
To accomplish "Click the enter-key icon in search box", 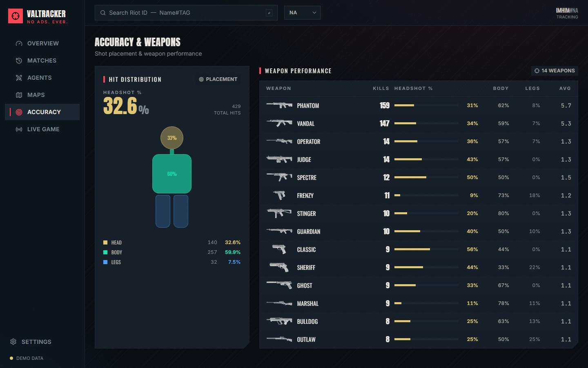I will (269, 13).
